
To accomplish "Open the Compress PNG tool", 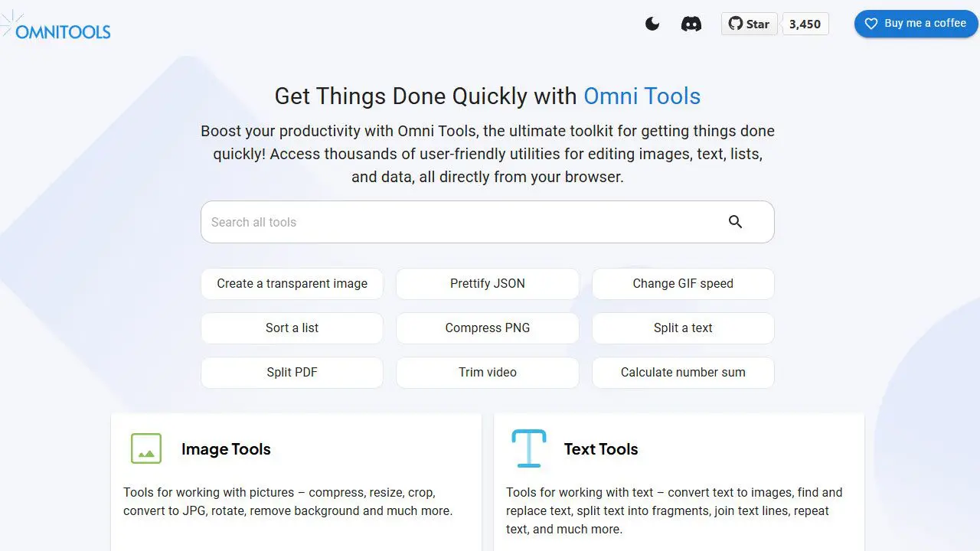I will 487,328.
